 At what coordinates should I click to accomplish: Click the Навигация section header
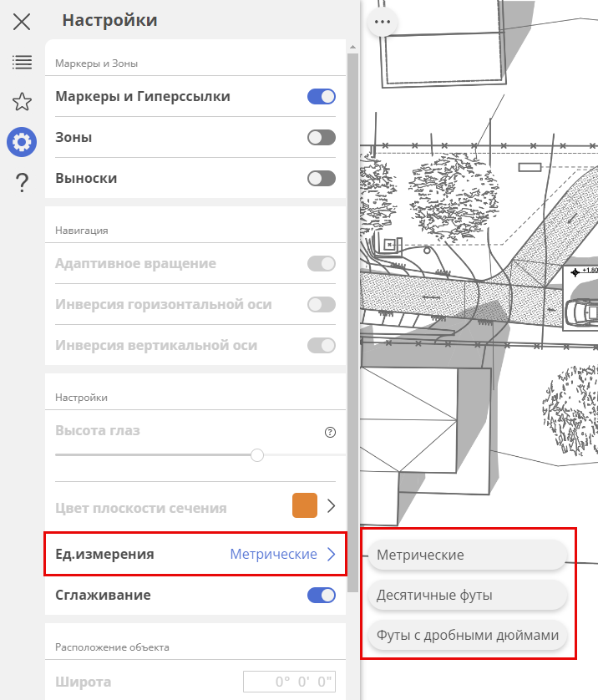coord(82,231)
